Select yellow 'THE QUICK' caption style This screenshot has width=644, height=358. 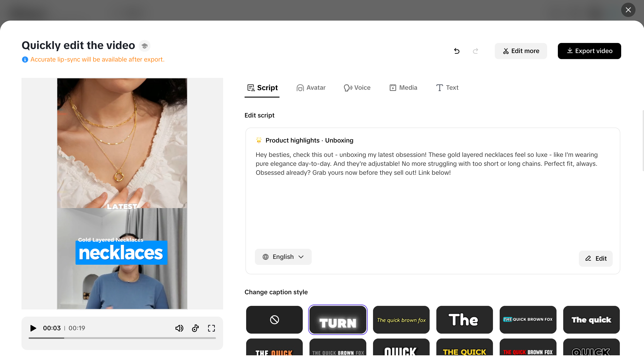[465, 347]
